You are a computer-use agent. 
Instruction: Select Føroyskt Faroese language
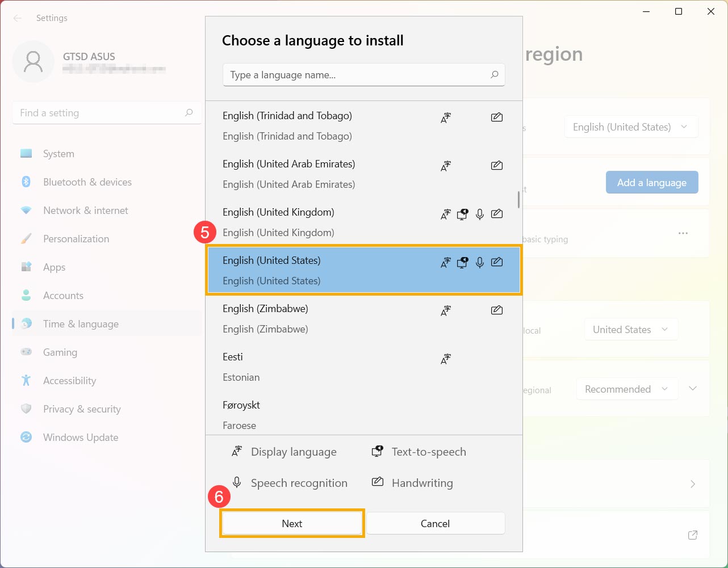coord(363,414)
